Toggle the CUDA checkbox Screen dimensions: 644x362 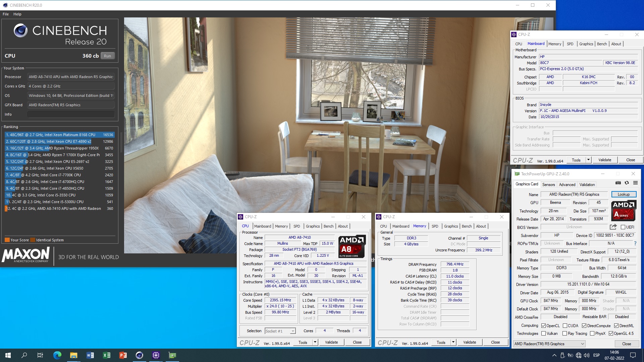[565, 326]
